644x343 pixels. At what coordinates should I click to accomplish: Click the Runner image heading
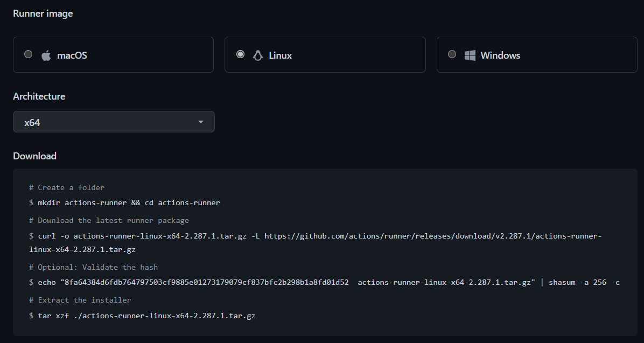[43, 13]
